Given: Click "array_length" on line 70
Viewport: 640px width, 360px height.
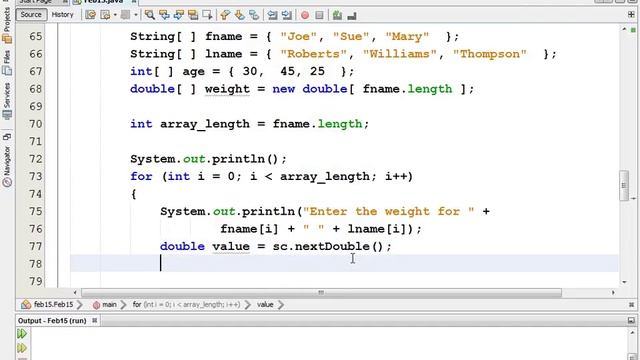Looking at the screenshot, I should tap(205, 124).
